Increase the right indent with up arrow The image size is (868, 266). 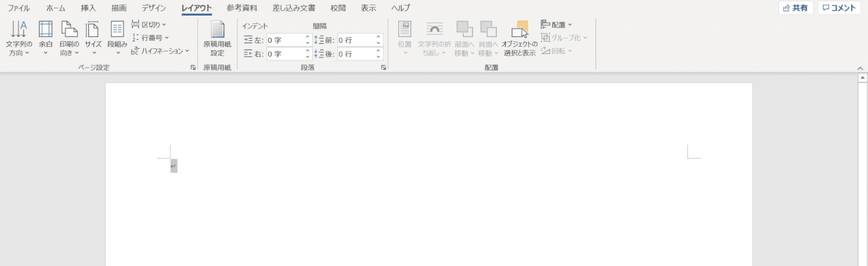(308, 51)
